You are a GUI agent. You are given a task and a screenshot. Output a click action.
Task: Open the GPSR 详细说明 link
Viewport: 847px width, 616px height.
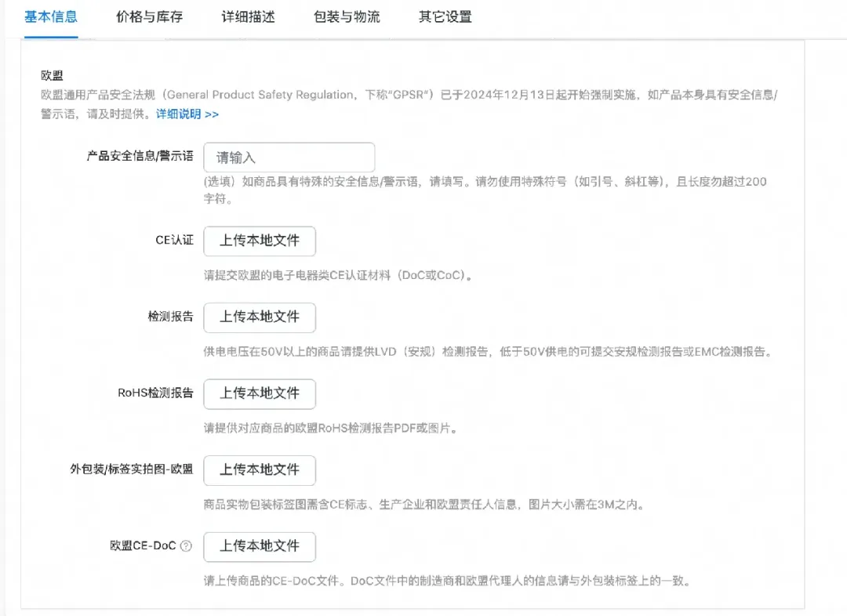tap(185, 114)
